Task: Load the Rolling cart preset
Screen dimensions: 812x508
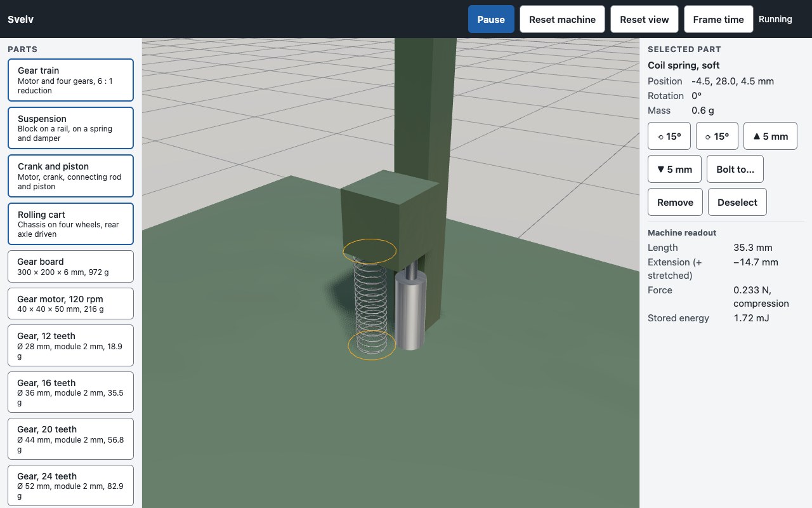Action: click(x=70, y=224)
